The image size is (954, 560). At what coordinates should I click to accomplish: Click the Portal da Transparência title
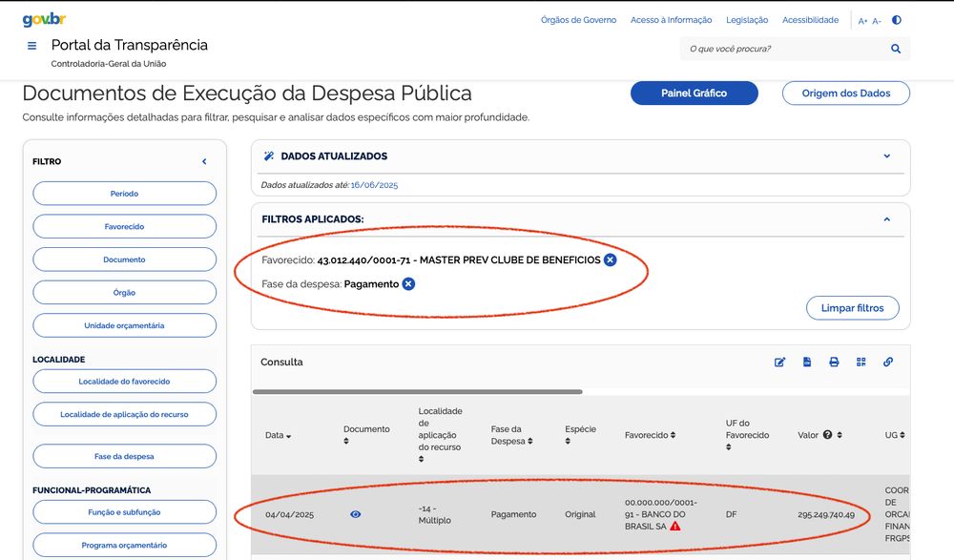tap(129, 45)
